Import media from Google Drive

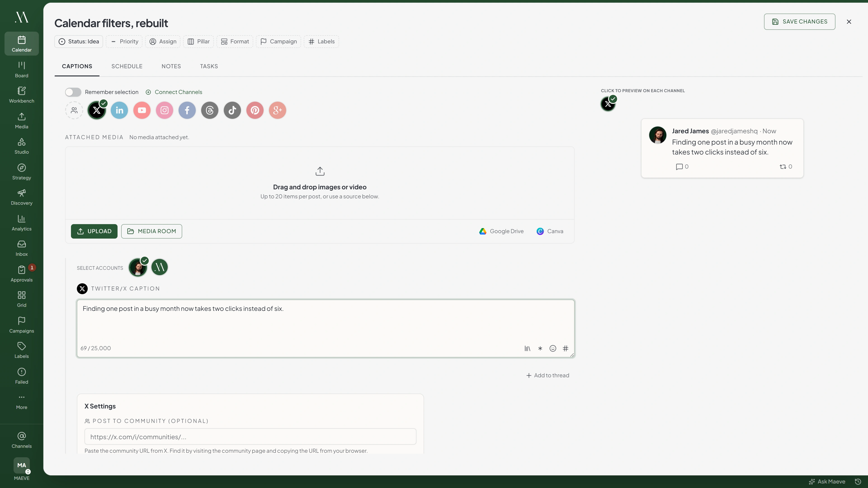pyautogui.click(x=501, y=231)
